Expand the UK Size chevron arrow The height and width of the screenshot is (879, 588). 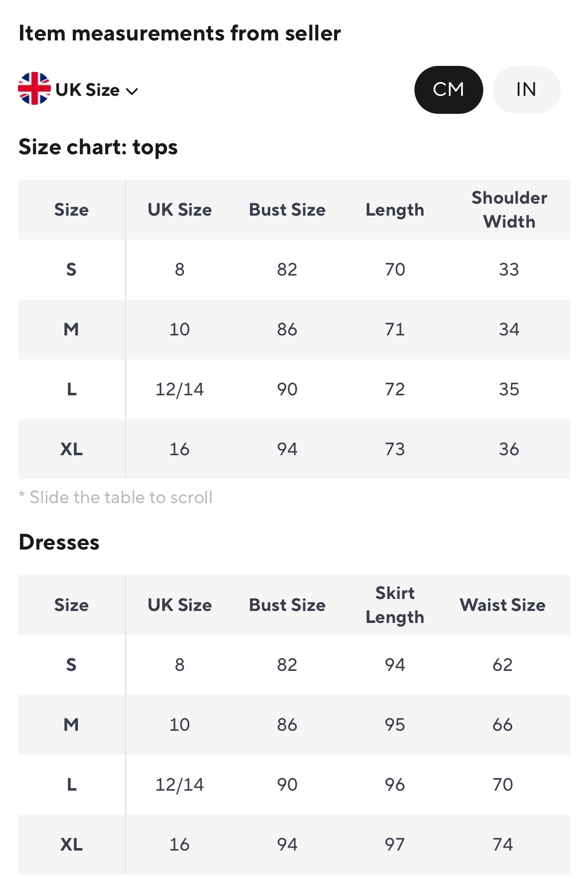(132, 91)
